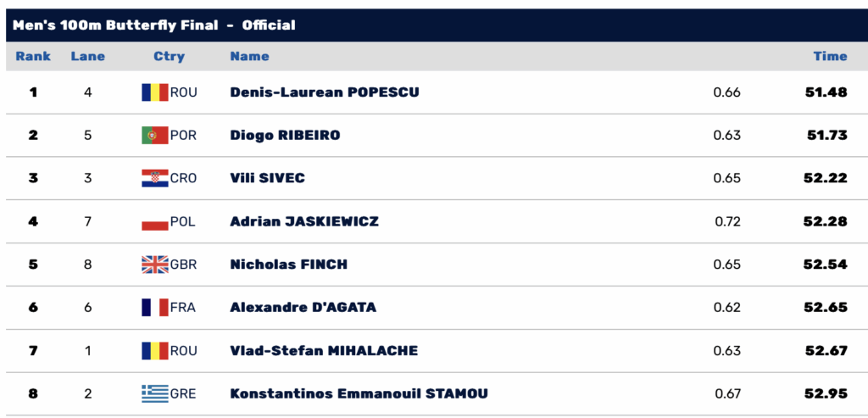The height and width of the screenshot is (418, 868).
Task: Click Adrian JASKIEWICZ's name
Action: (304, 222)
